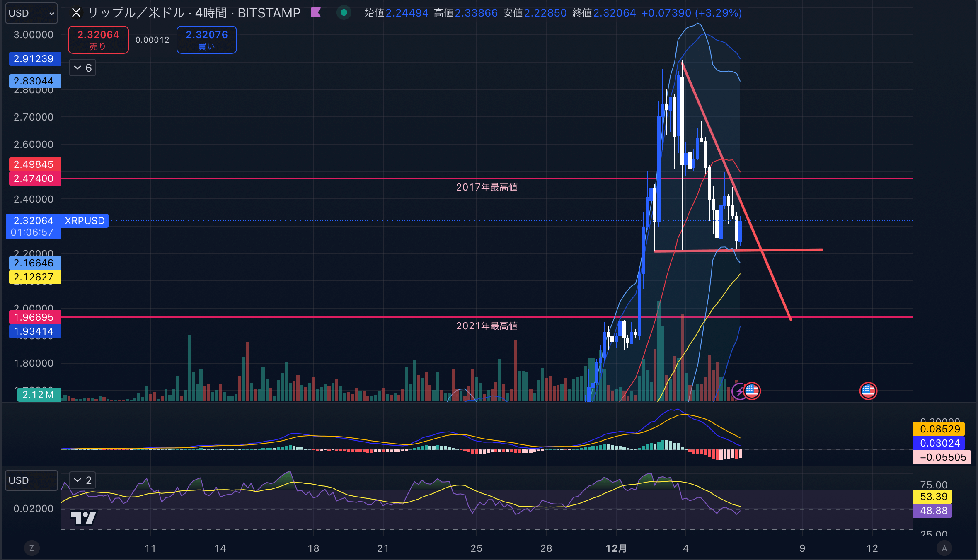Expand the RSI pane legend showing 2

tap(82, 480)
